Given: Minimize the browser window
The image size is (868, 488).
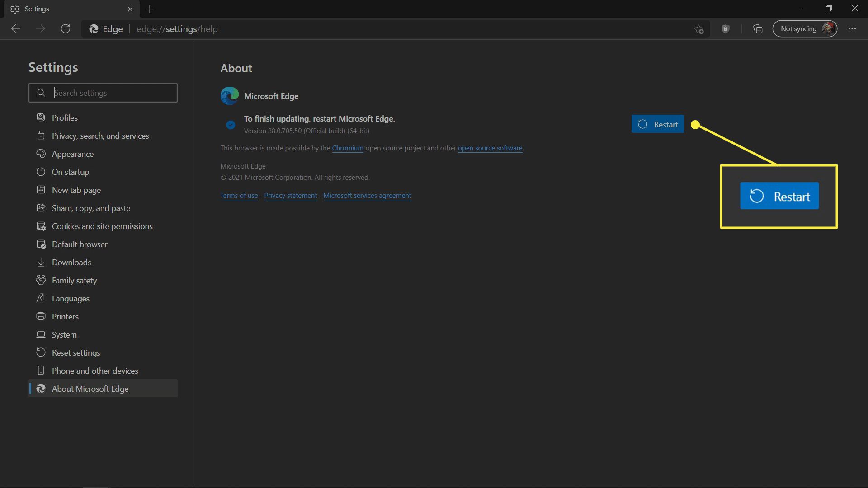Looking at the screenshot, I should coord(803,8).
